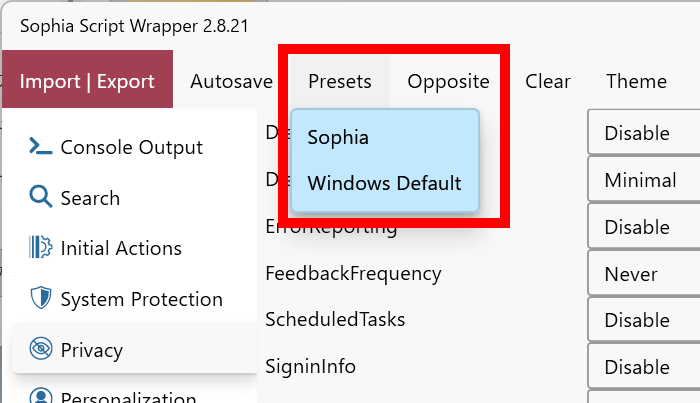Click the Clear menu item

547,82
